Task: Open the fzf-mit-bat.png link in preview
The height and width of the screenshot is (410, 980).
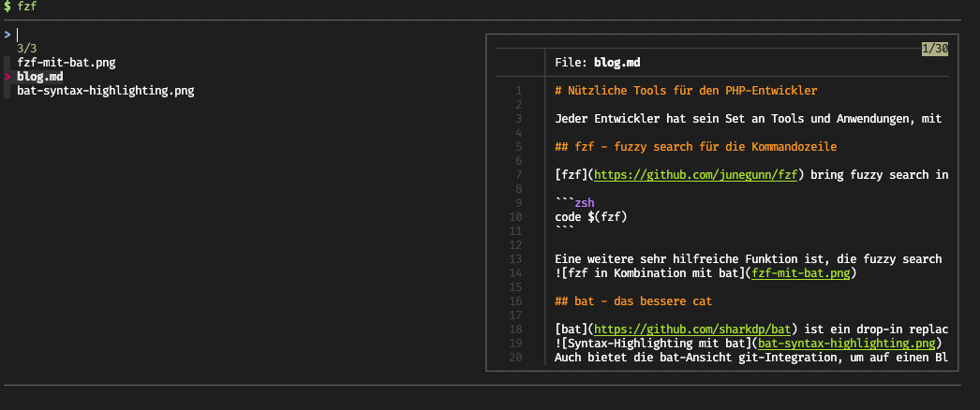Action: click(x=801, y=272)
